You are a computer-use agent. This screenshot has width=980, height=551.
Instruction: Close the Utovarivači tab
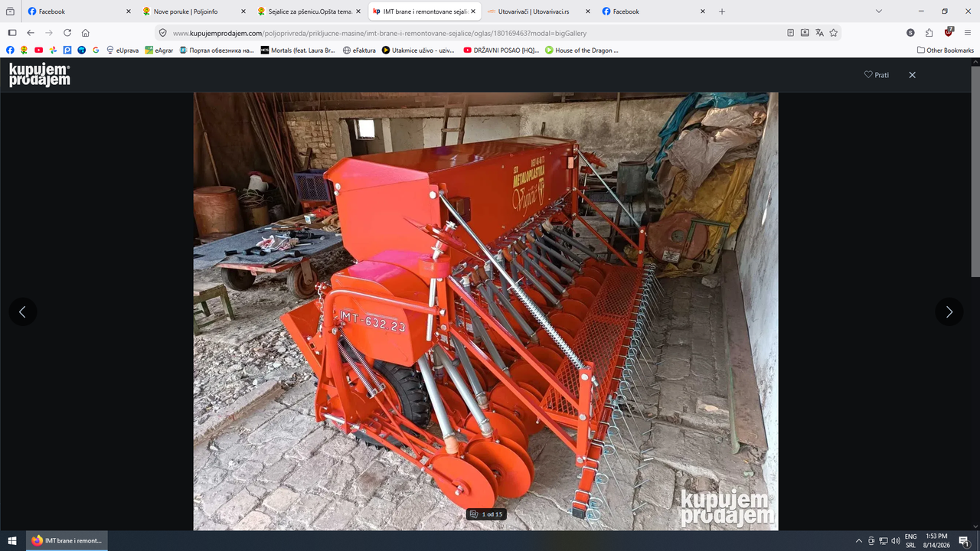pos(588,11)
